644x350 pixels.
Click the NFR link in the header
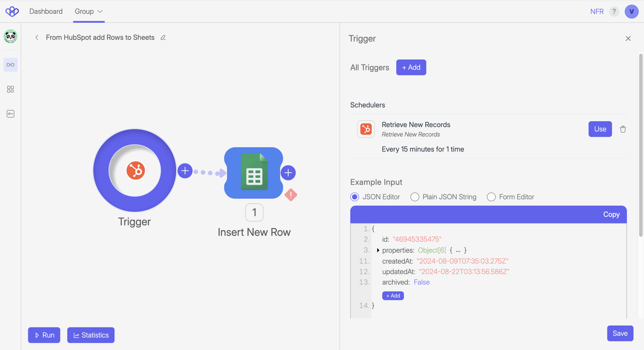tap(597, 12)
